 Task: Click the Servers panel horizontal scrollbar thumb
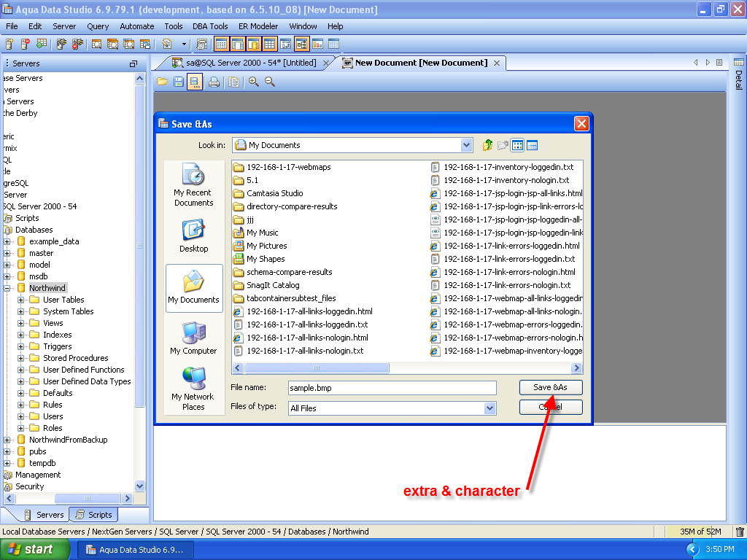tap(88, 499)
